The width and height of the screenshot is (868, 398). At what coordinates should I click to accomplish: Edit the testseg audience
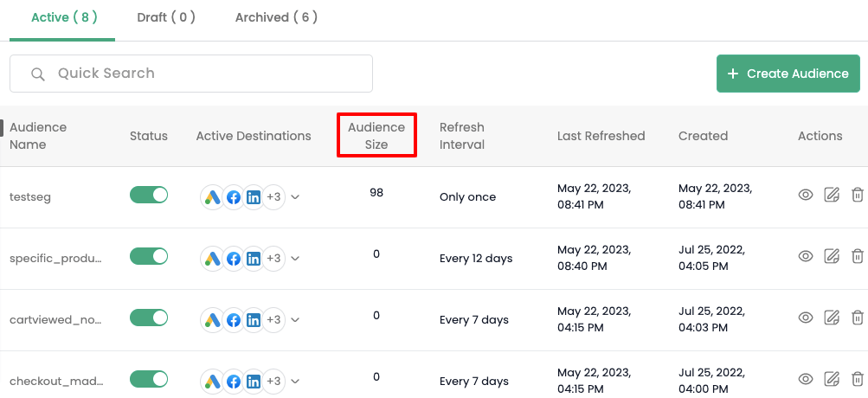832,195
